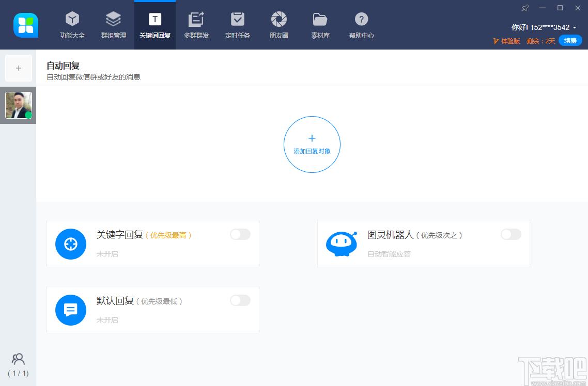Click the 续费 button
Screen dimensions: 588x386
point(570,40)
